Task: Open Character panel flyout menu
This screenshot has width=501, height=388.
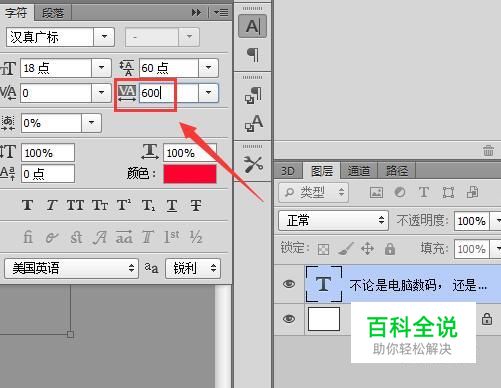Action: [x=221, y=13]
